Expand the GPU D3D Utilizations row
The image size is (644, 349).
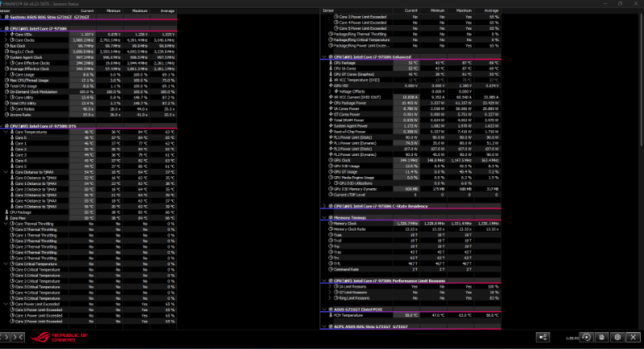(x=330, y=183)
